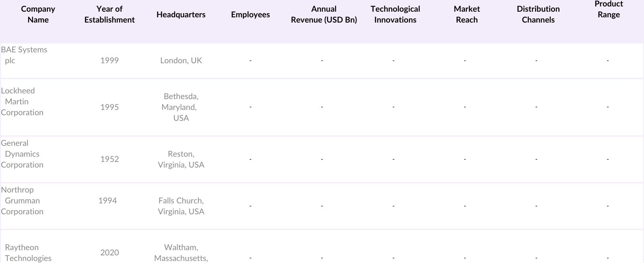The height and width of the screenshot is (263, 644).
Task: Click the 1999 establishment year cell
Action: pyautogui.click(x=109, y=60)
